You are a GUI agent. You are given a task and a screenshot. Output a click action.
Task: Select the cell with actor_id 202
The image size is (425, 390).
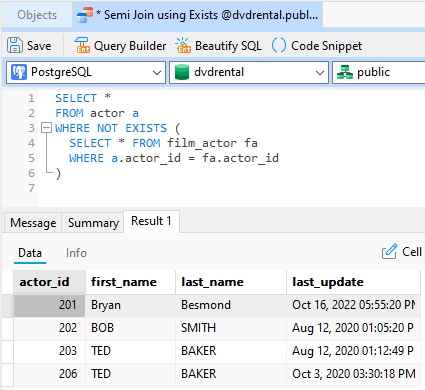point(49,328)
